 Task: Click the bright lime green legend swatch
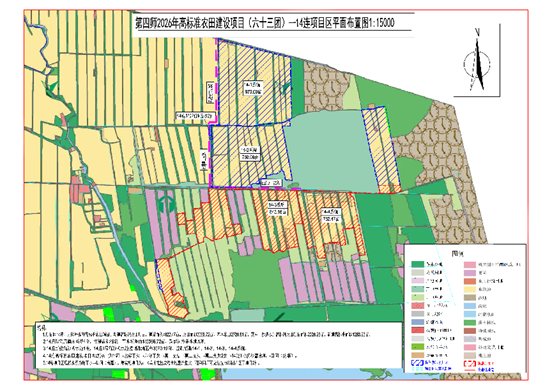(418, 347)
